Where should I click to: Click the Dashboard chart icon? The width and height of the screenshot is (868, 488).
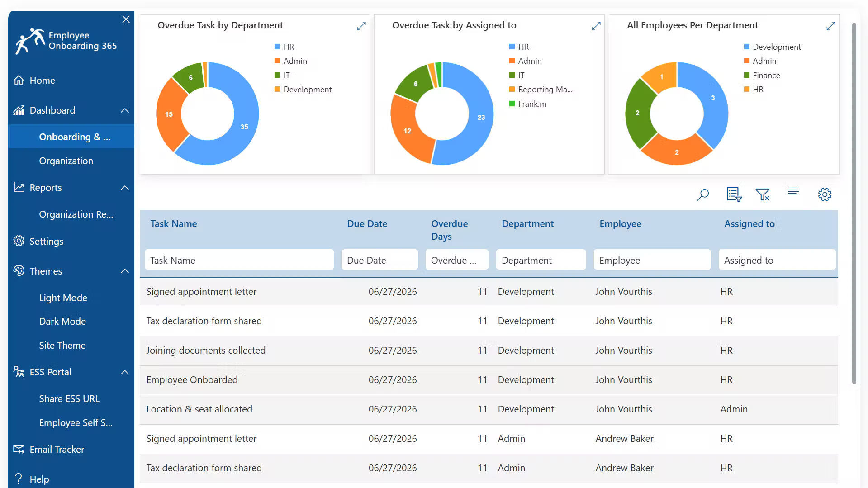pyautogui.click(x=19, y=110)
